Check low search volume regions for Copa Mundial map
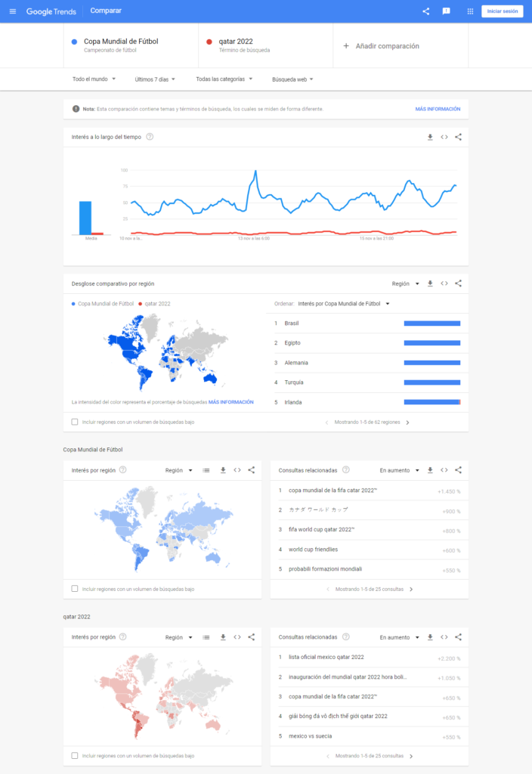This screenshot has height=774, width=532. [73, 588]
